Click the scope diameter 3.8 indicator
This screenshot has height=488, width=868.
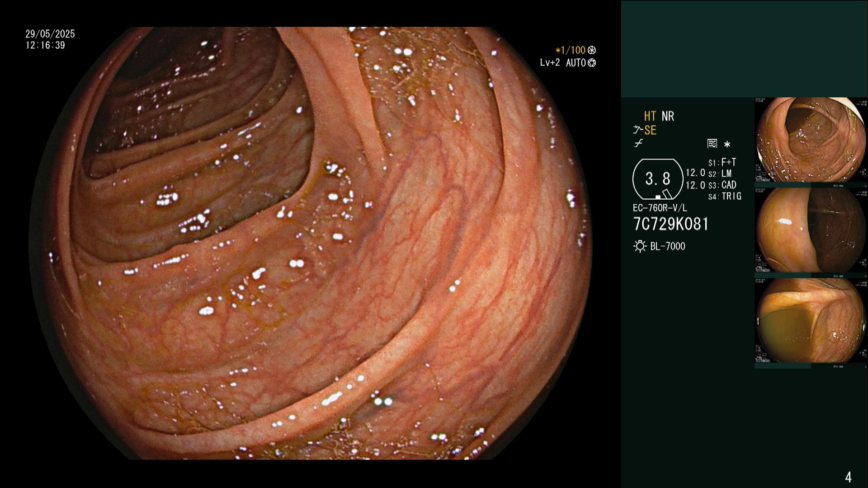click(x=658, y=179)
